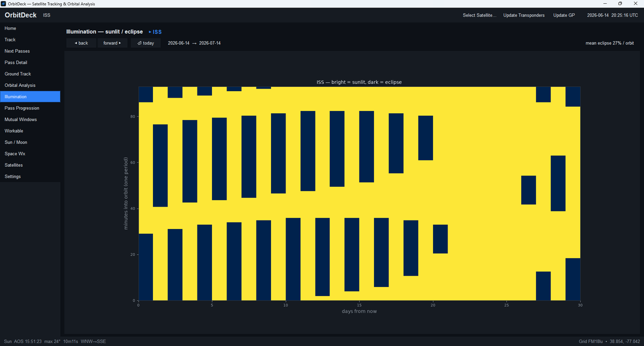The image size is (644, 346).
Task: Jump to today with the today button
Action: pos(145,43)
